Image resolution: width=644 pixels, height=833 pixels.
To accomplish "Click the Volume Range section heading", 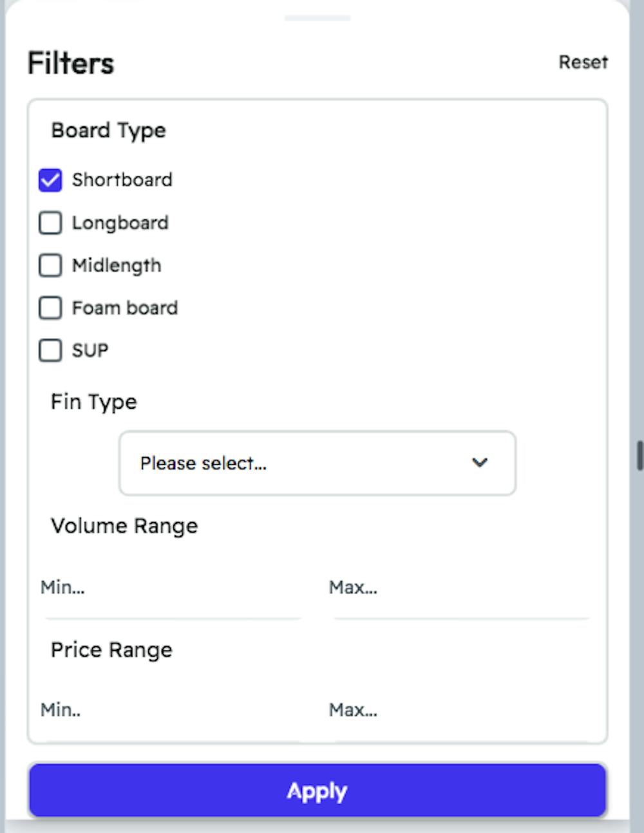I will [124, 525].
